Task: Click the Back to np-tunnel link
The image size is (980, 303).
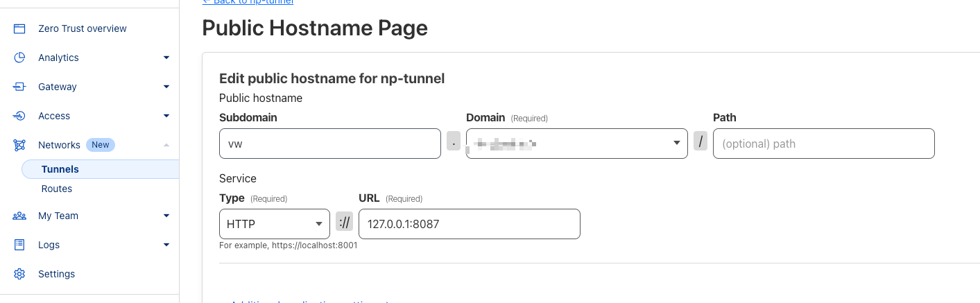Action: pos(248,2)
